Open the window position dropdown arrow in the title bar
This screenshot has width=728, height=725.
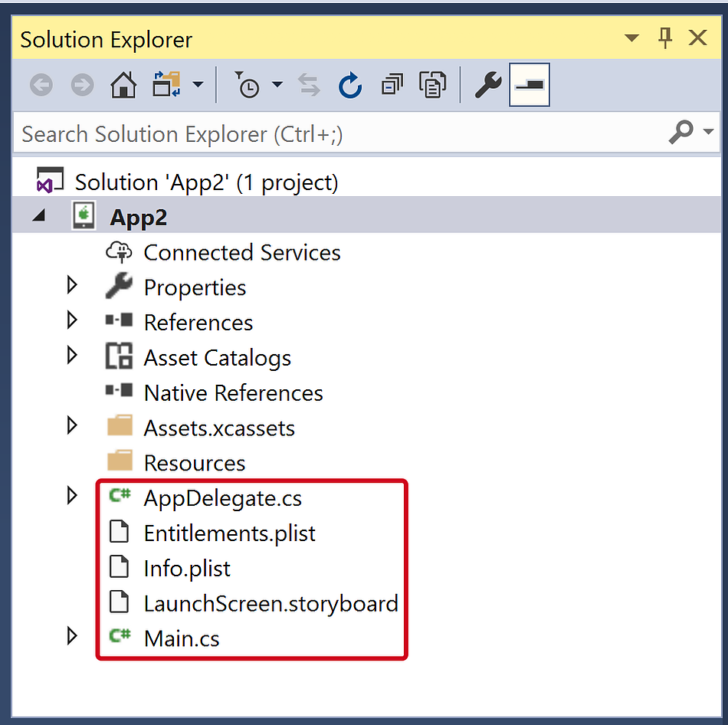pyautogui.click(x=631, y=38)
